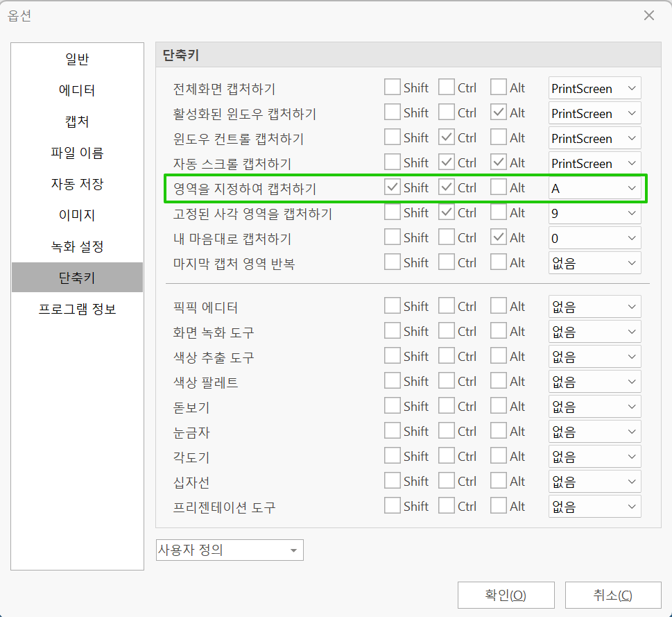Enable Shift for 전체화면 캡처하기

tap(393, 87)
